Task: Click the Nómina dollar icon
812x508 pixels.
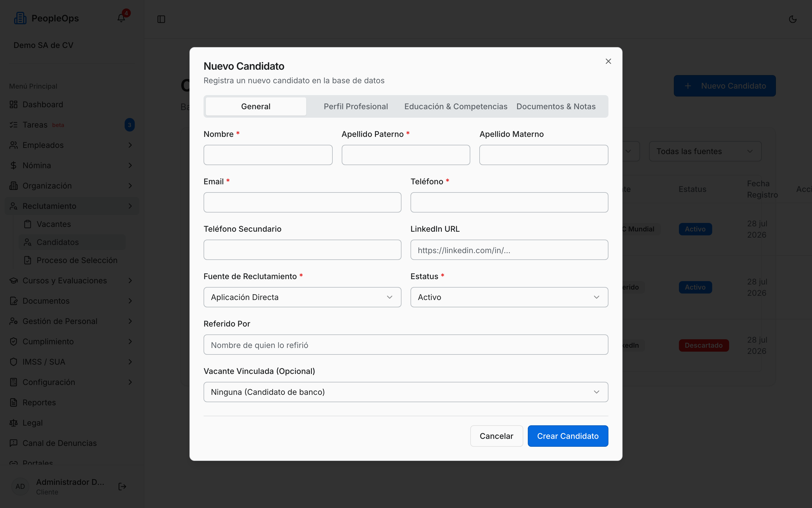Action: (x=14, y=165)
